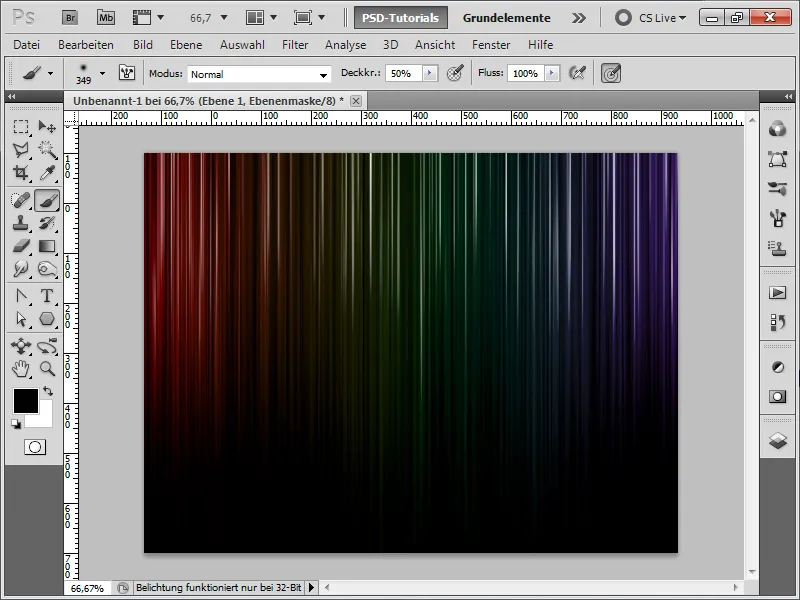
Task: Select the Direct Selection arrow tool
Action: pyautogui.click(x=21, y=319)
